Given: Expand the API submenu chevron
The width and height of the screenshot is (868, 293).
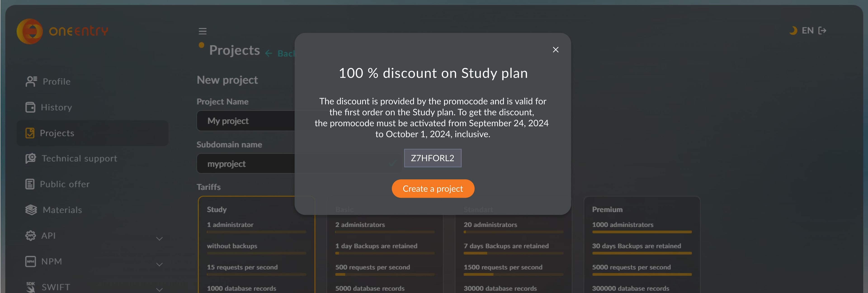Looking at the screenshot, I should coord(159,239).
